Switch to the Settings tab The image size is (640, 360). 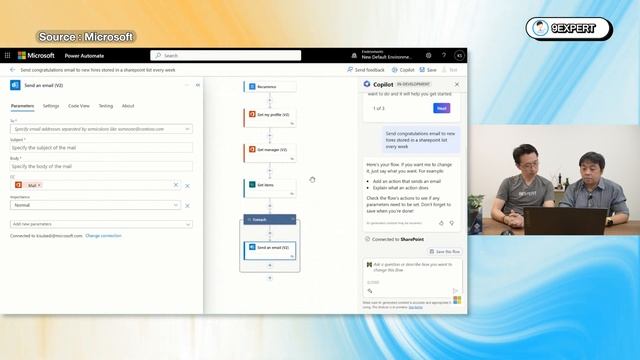click(x=51, y=106)
